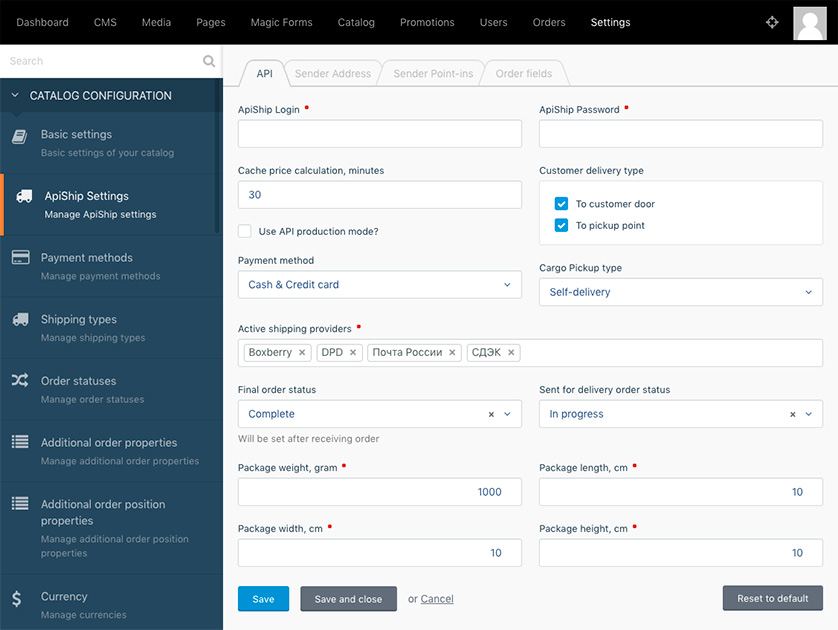
Task: Open the Catalog menu
Action: [356, 22]
